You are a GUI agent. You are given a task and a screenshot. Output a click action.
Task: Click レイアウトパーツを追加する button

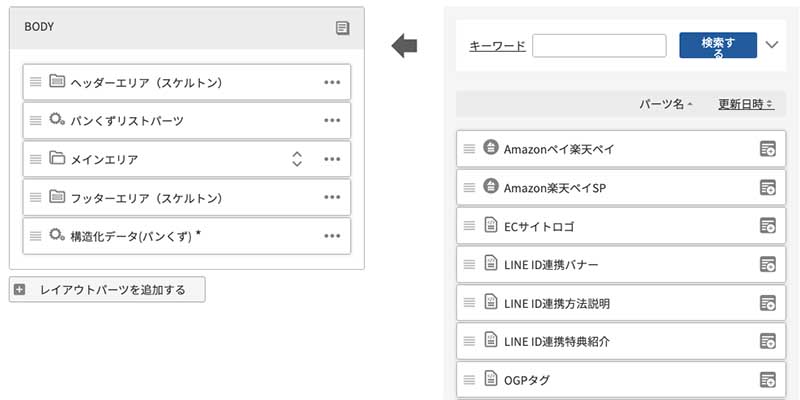106,290
